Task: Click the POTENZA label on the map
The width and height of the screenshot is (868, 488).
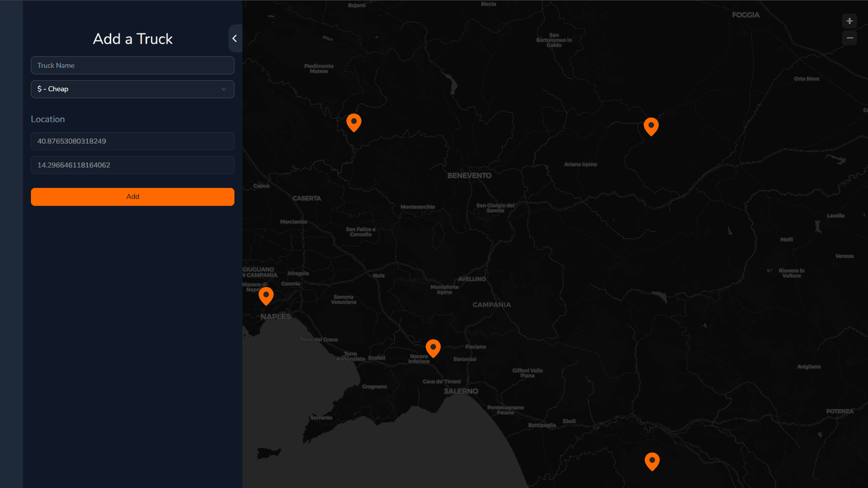Action: pos(840,411)
